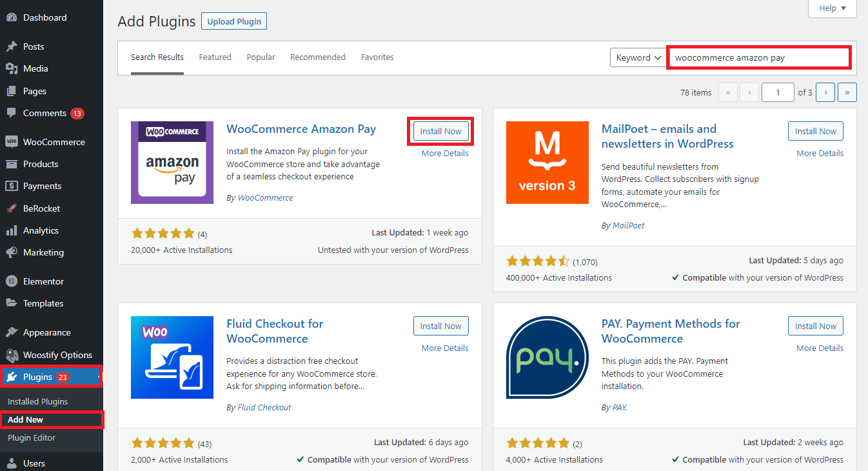This screenshot has height=471, width=868.
Task: Click the WooCommerce author link under Amazon Pay
Action: pyautogui.click(x=265, y=198)
